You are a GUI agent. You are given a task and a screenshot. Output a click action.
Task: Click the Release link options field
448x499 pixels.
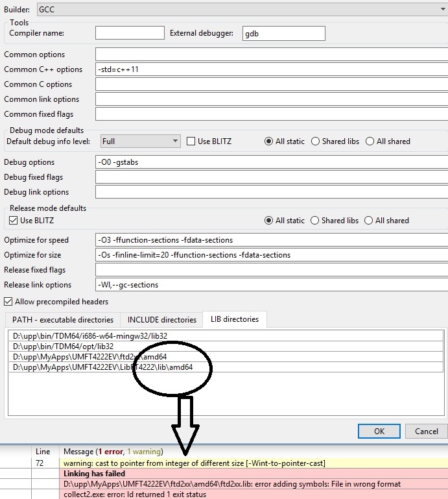pos(271,285)
